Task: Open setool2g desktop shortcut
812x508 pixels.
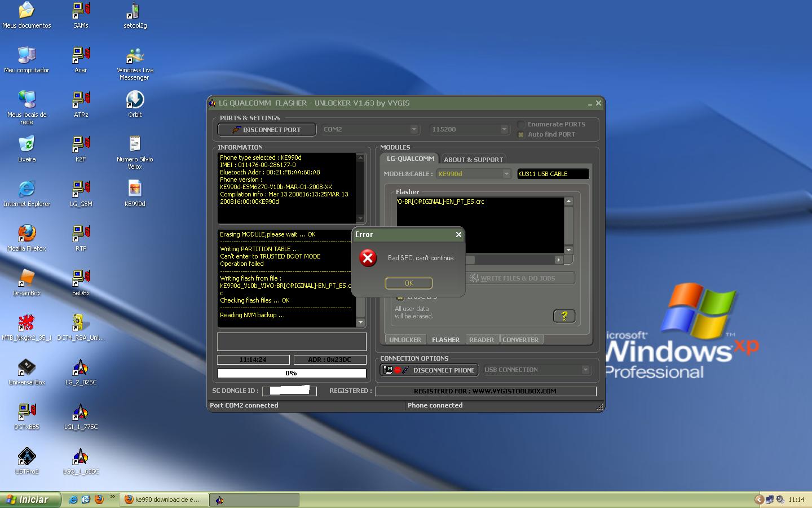Action: click(x=135, y=15)
